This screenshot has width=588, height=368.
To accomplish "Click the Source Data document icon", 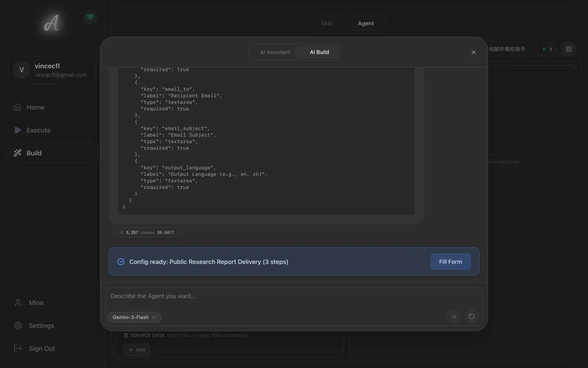I will (x=126, y=335).
